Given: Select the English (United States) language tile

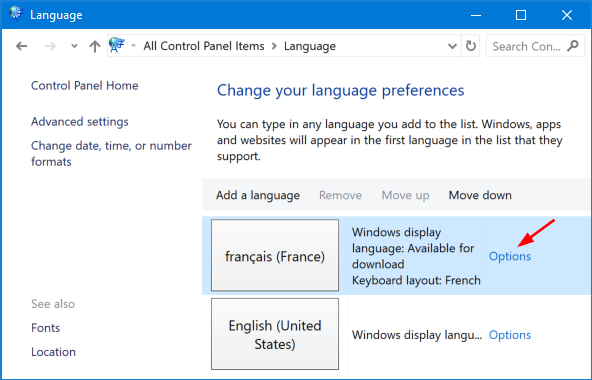Looking at the screenshot, I should (275, 334).
